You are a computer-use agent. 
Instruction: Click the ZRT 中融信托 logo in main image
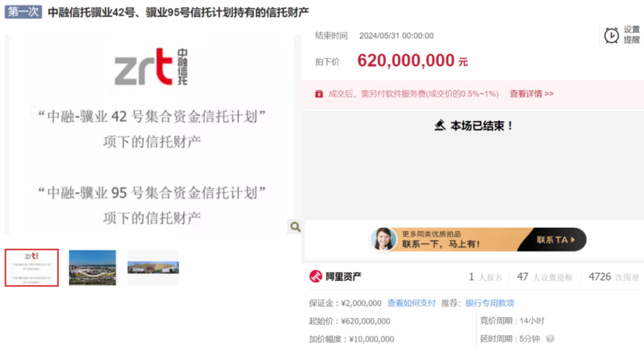pos(151,66)
